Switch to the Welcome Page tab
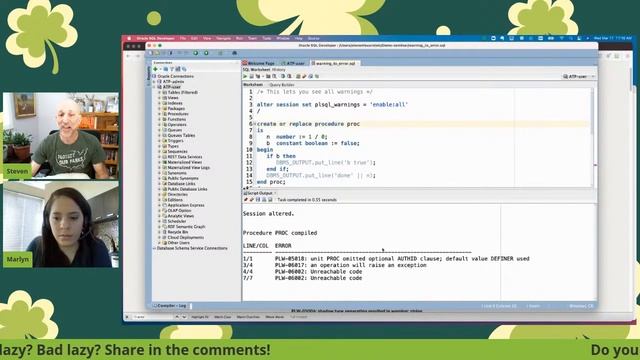The image size is (640, 360). (260, 63)
